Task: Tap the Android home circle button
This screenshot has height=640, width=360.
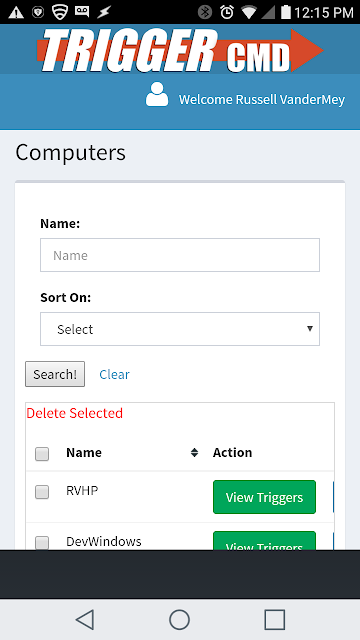Action: click(x=180, y=620)
